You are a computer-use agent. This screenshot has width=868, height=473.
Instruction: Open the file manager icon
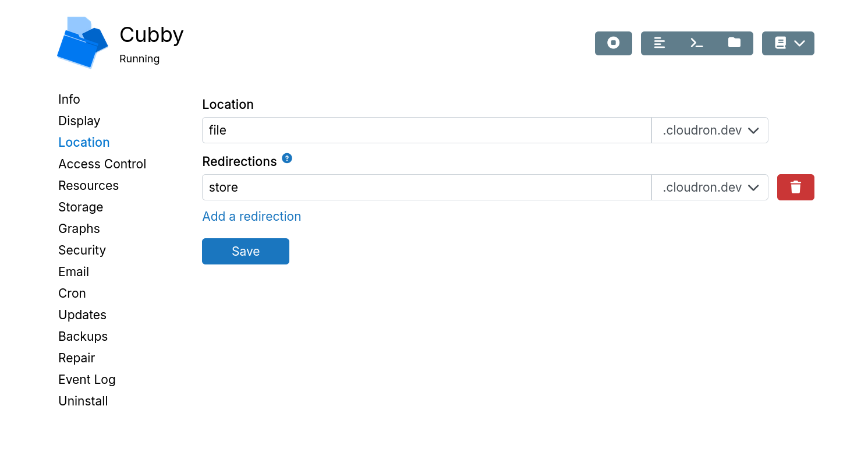tap(734, 43)
